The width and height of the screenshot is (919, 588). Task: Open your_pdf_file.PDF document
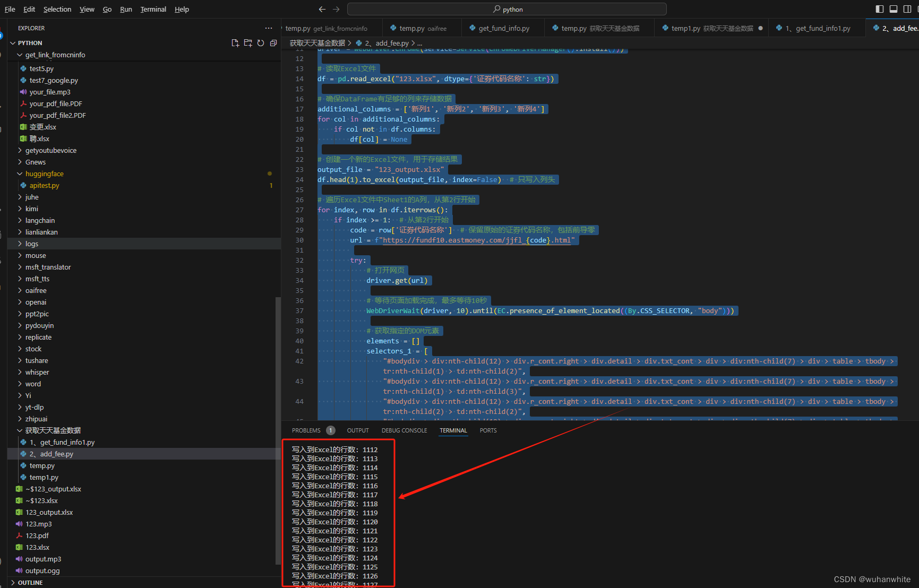click(x=56, y=103)
